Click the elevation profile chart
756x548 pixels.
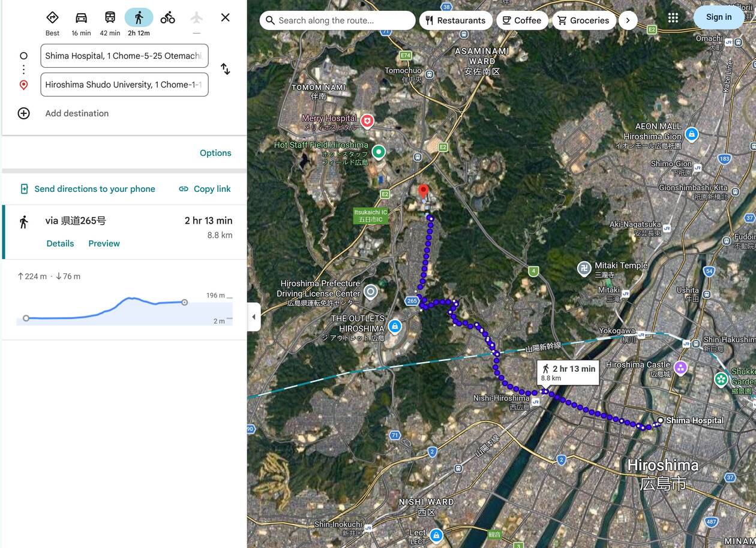pyautogui.click(x=124, y=309)
